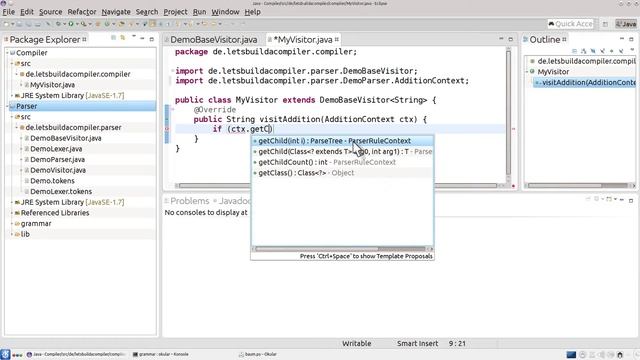Screen dimensions: 640x360
Task: Open the Project menu
Action: click(175, 12)
